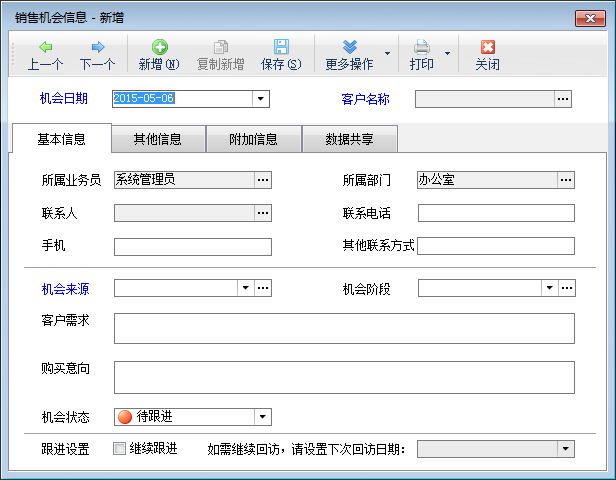Enable the 继续跟进 checkbox
The height and width of the screenshot is (480, 616).
pos(120,448)
